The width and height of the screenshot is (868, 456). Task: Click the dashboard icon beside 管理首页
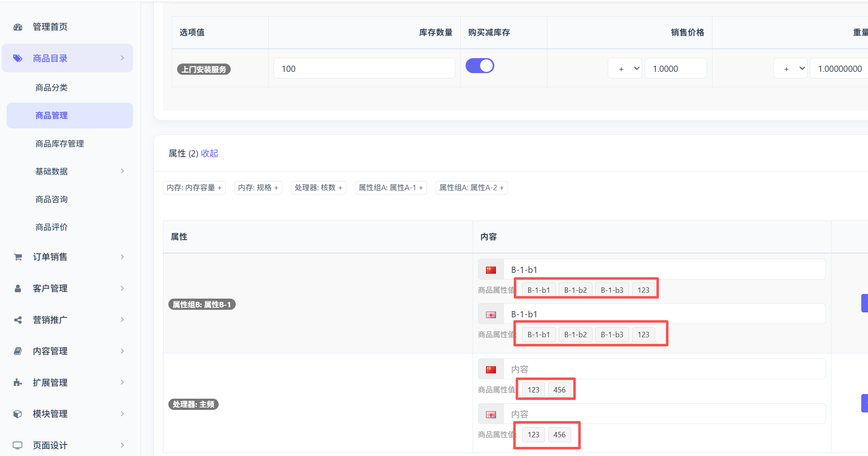18,27
